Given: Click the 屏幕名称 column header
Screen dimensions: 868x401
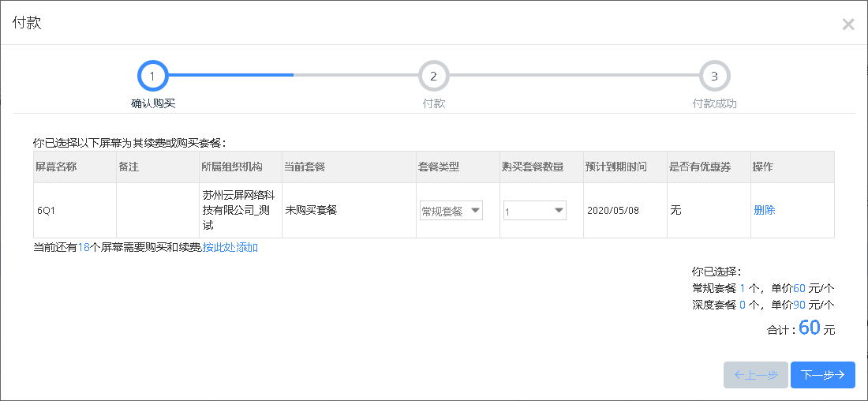Looking at the screenshot, I should pos(57,167).
